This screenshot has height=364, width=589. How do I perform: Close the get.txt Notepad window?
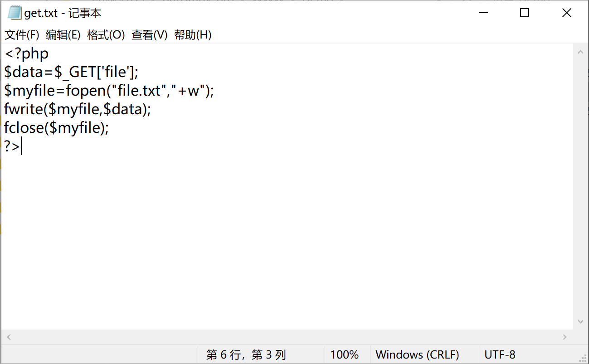[566, 13]
